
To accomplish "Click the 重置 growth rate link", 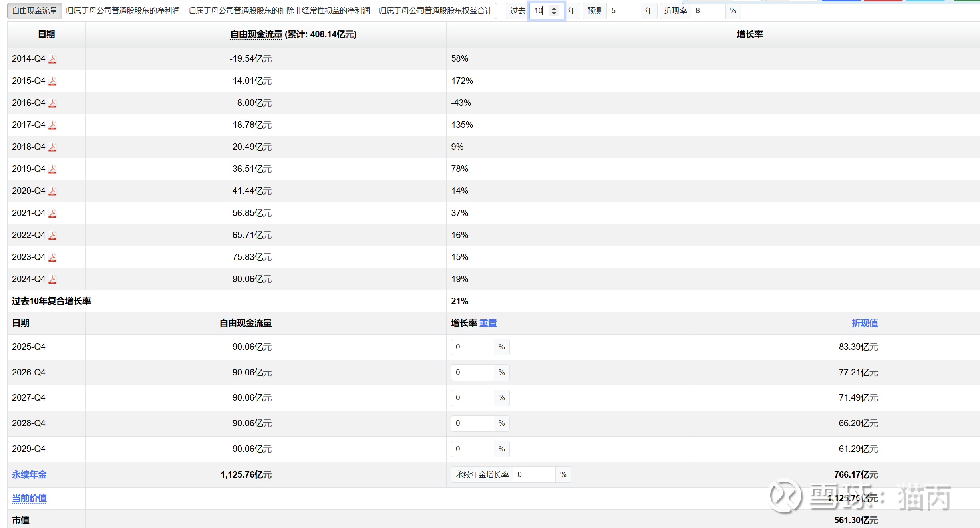I will [x=488, y=323].
